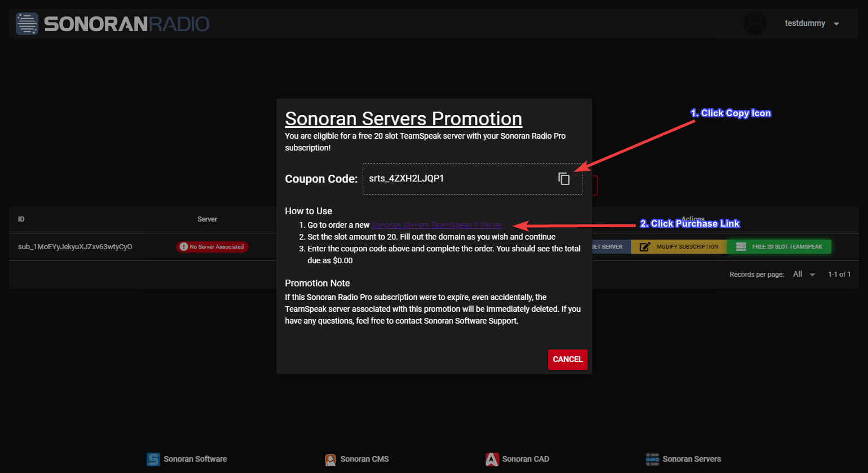
Task: Open the Sonoran CAD footer logo icon
Action: 492,459
